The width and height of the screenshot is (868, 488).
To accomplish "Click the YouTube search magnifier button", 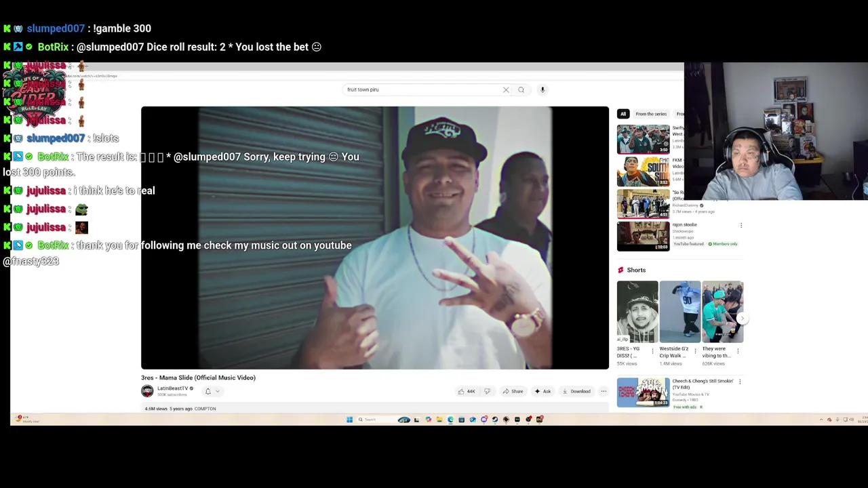I will pos(521,89).
